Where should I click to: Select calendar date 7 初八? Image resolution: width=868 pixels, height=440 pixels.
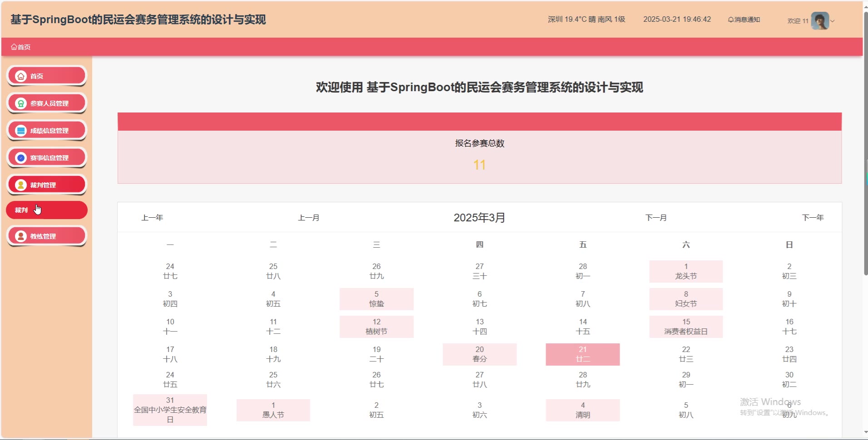pos(582,299)
